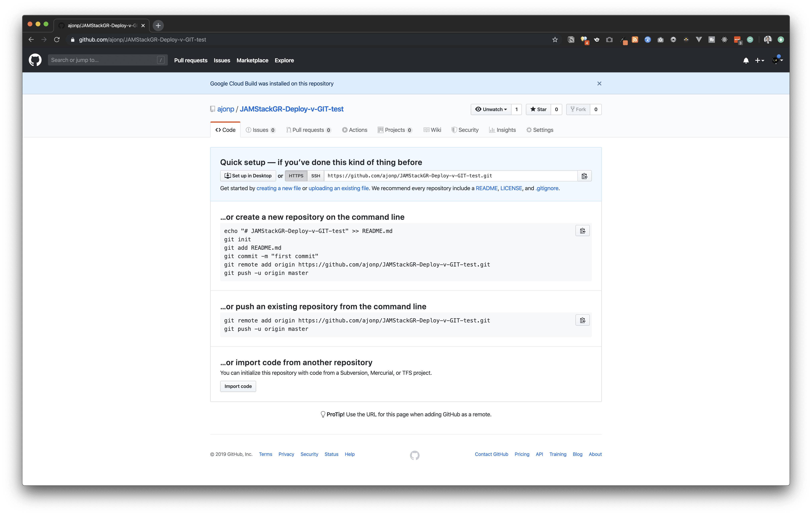Click the footer GitHub mark logo
Image resolution: width=812 pixels, height=515 pixels.
coord(414,455)
